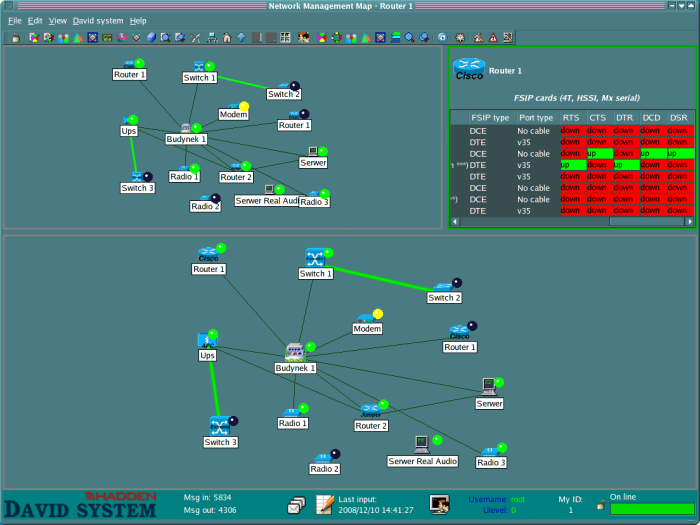Click the 'Msg in: 5834' status text
The height and width of the screenshot is (525, 700).
pyautogui.click(x=207, y=497)
